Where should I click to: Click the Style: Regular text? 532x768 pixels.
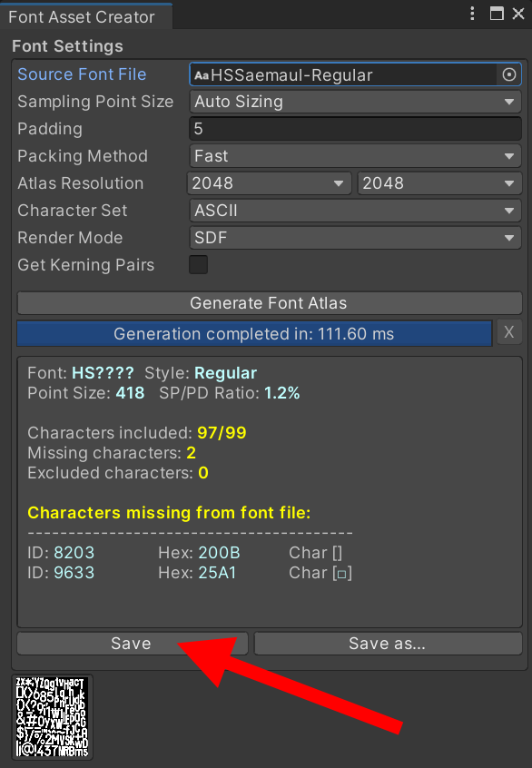tap(201, 373)
